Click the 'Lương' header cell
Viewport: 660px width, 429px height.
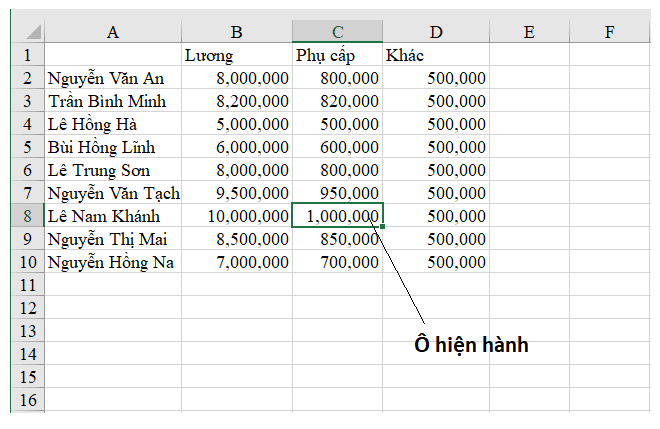[237, 55]
